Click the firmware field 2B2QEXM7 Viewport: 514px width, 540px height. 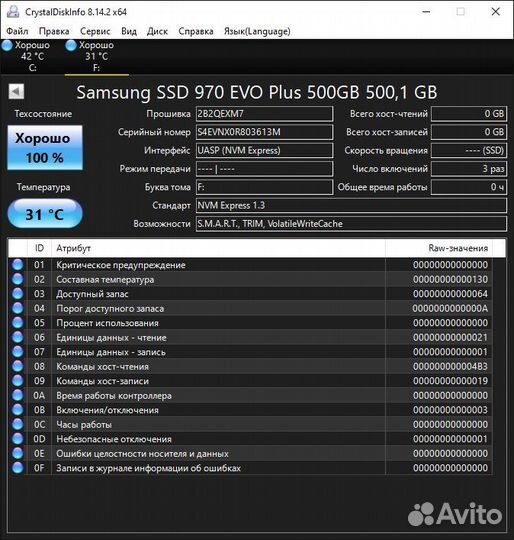point(264,114)
